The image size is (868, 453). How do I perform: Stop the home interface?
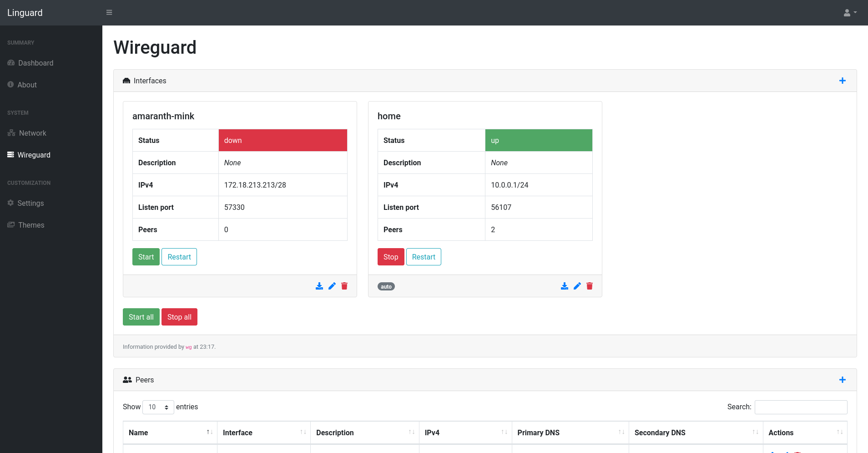(x=391, y=257)
